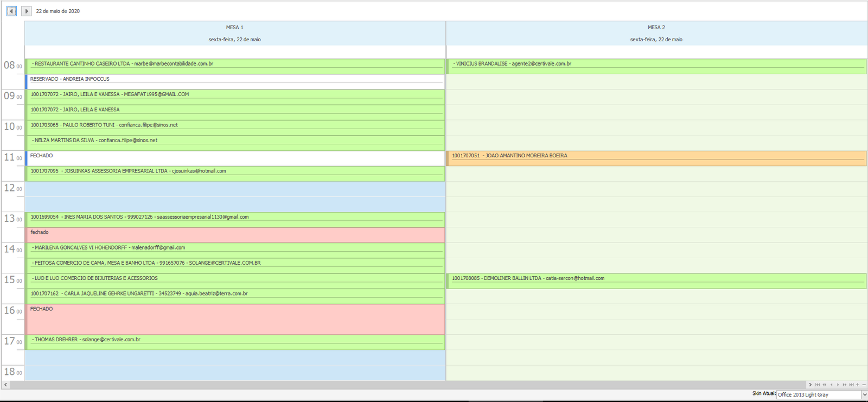Select the MESA 1 column header
Viewport: 868px width, 402px height.
click(x=235, y=27)
